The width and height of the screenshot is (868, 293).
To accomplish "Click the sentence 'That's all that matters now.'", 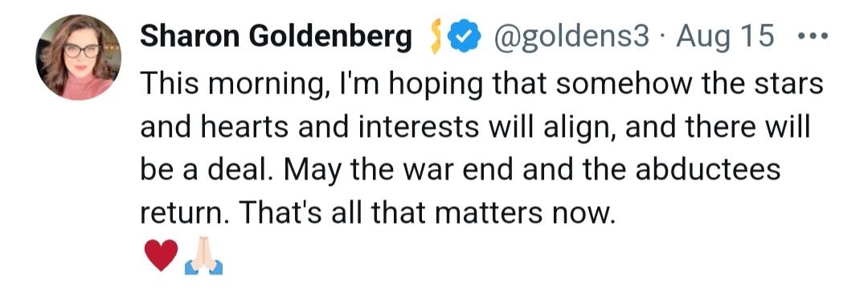I will coord(428,212).
